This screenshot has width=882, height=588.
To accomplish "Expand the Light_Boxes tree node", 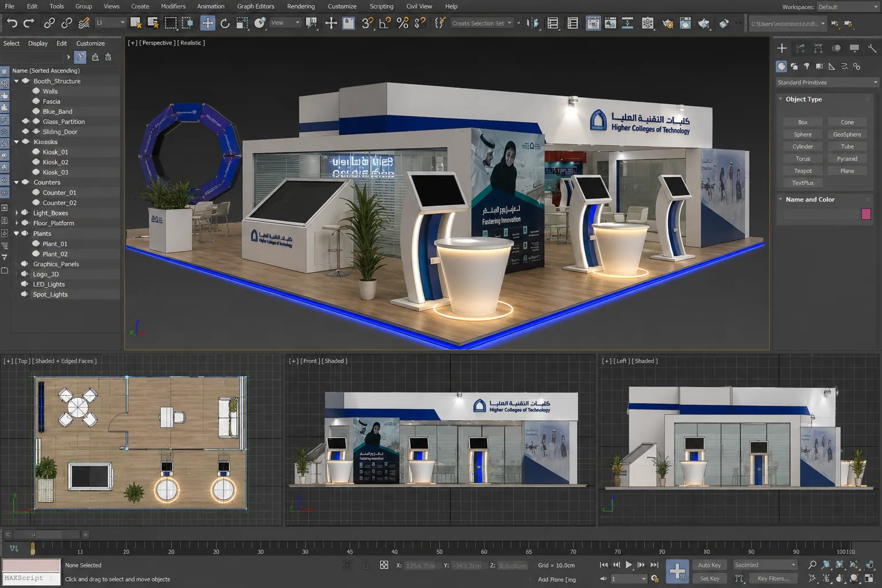I will tap(17, 213).
